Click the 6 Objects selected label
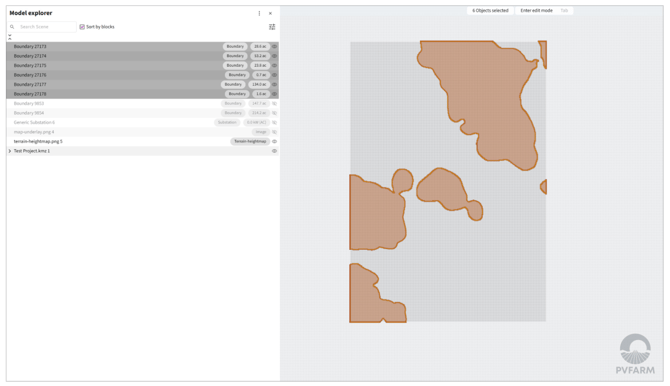Screen dimensions: 670x386 click(x=490, y=11)
